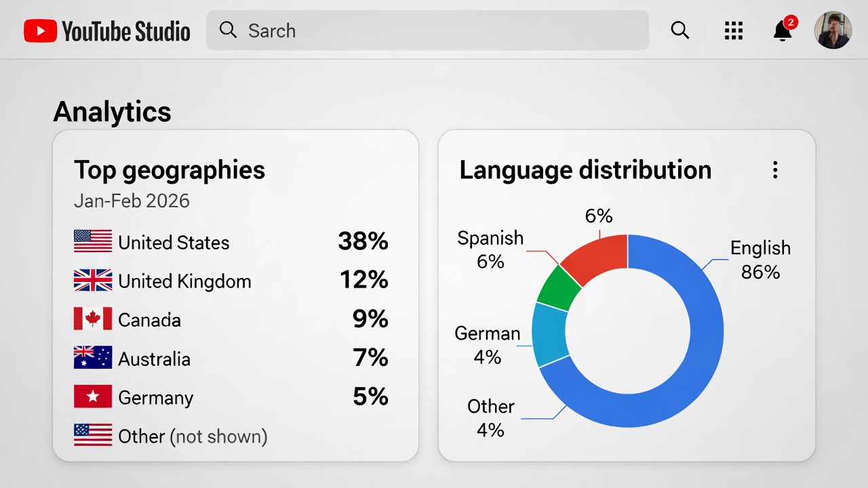Click the Other (not shown) entry

(192, 436)
